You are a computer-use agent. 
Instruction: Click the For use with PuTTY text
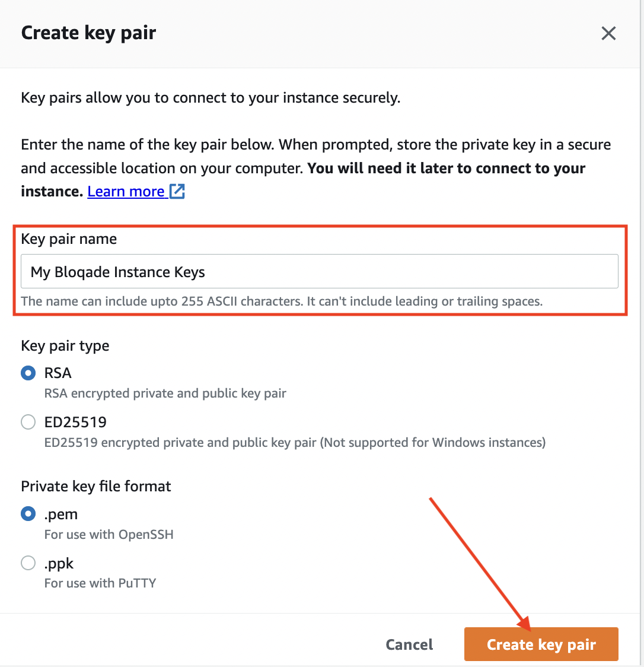(100, 583)
